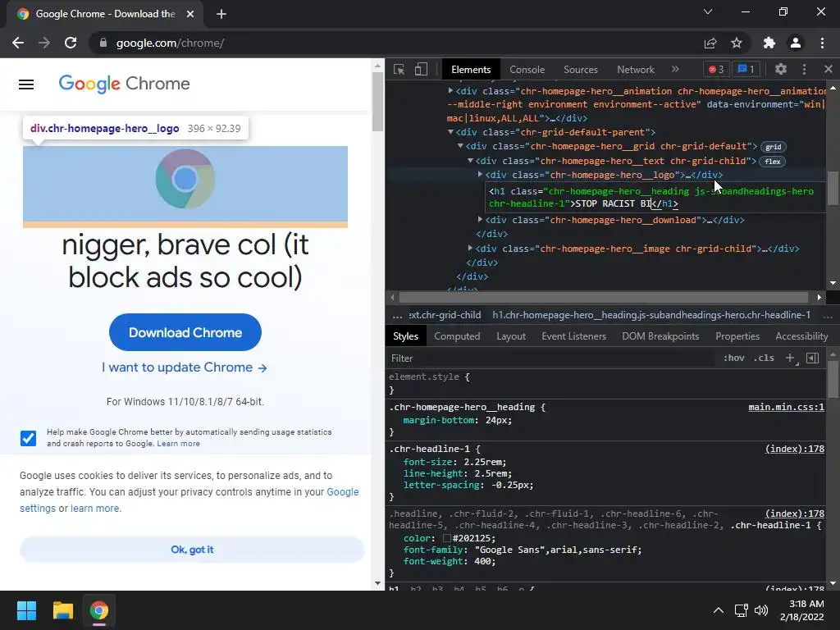
Task: Click the flex badge in the DOM tree
Action: click(x=773, y=162)
